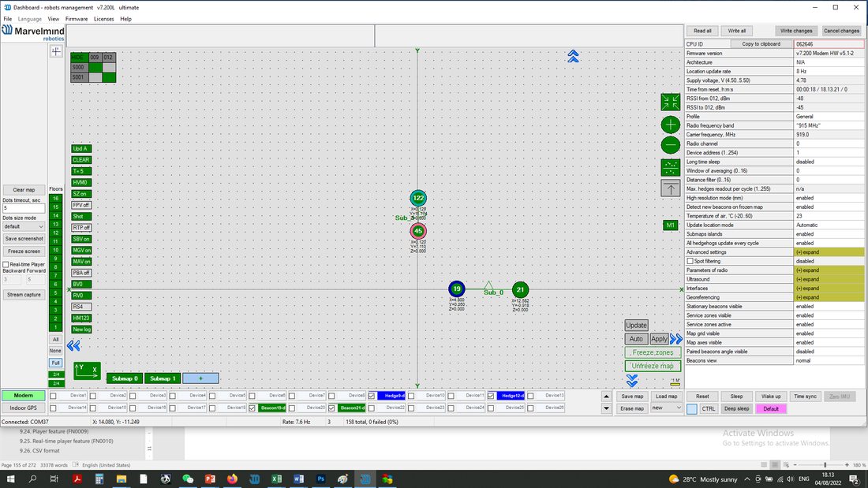Click the X-Y axes orientation icon

pos(87,371)
